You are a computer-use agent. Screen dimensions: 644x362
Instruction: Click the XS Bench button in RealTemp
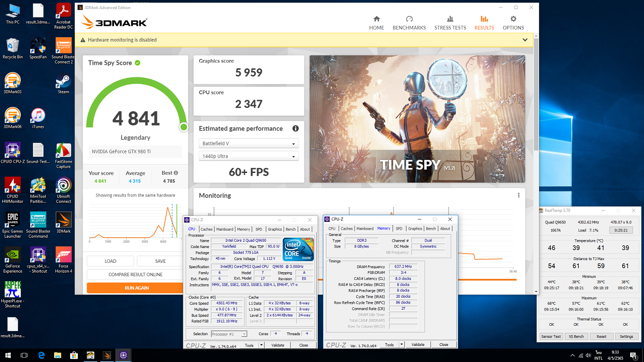576,337
